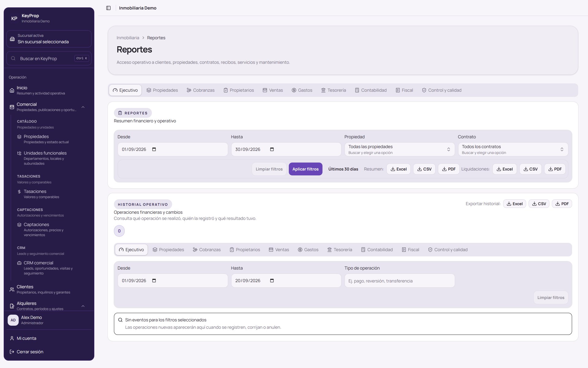Click the Aplicar filtros button
The width and height of the screenshot is (588, 368).
305,169
